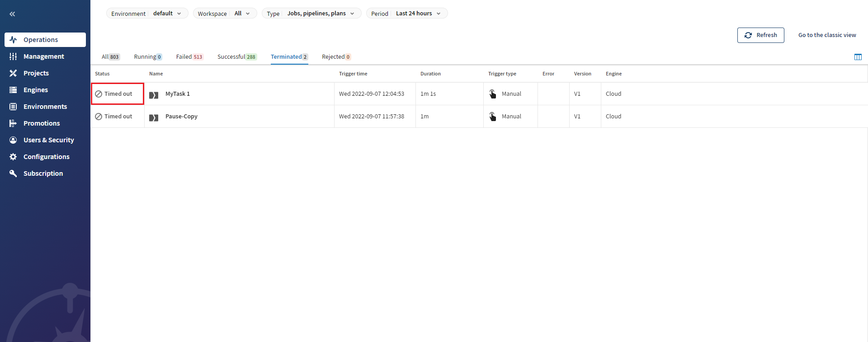Click the column settings icon
Image resolution: width=868 pixels, height=342 pixels.
tap(858, 57)
